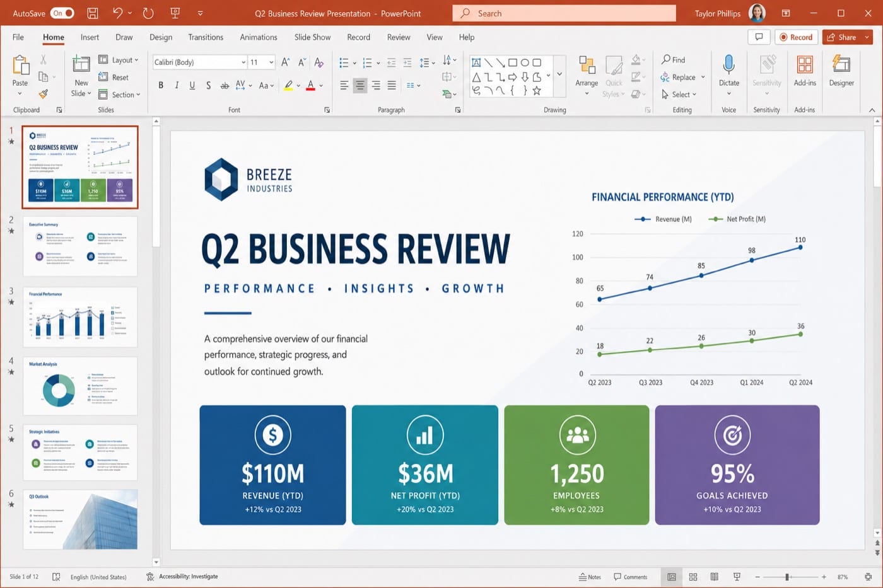Toggle Comments in status bar
The image size is (883, 588).
pyautogui.click(x=630, y=577)
